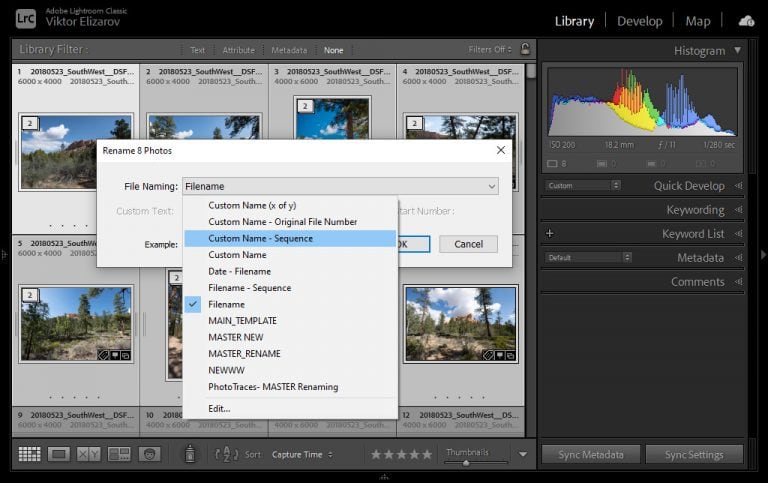
Task: Switch to Grid view in the toolbar
Action: tap(29, 455)
